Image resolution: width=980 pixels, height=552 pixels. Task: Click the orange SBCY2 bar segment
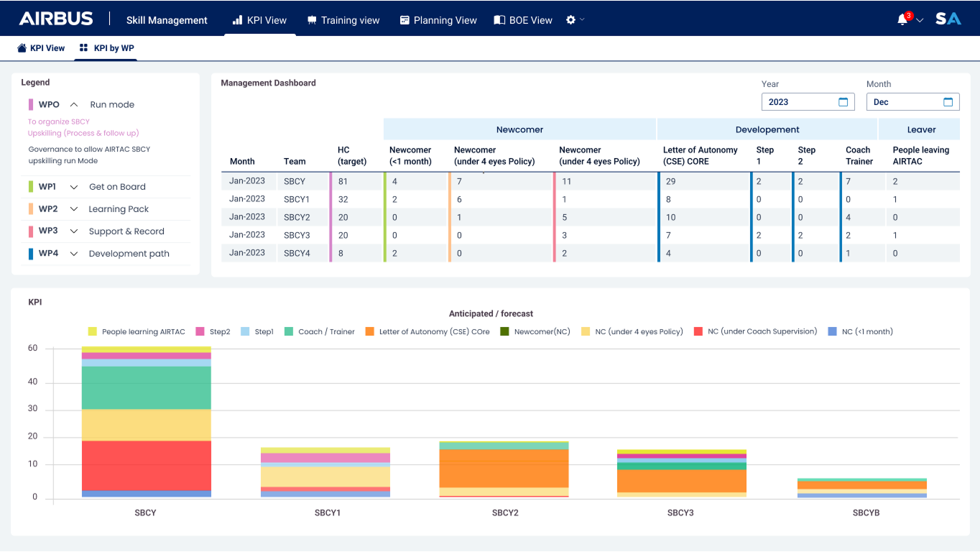[x=504, y=468]
